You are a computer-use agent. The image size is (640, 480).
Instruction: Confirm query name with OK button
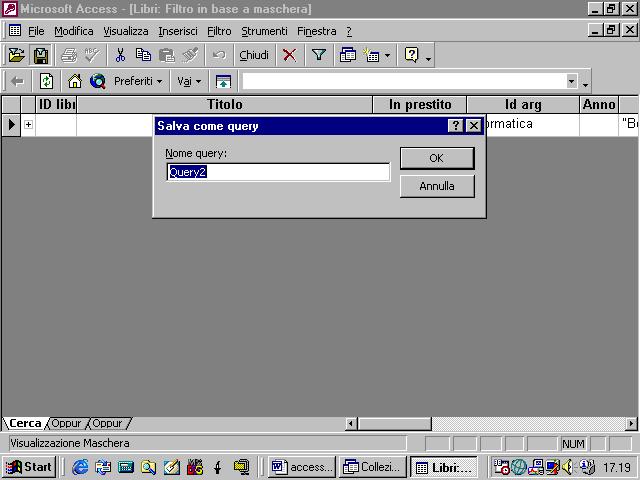click(x=437, y=158)
